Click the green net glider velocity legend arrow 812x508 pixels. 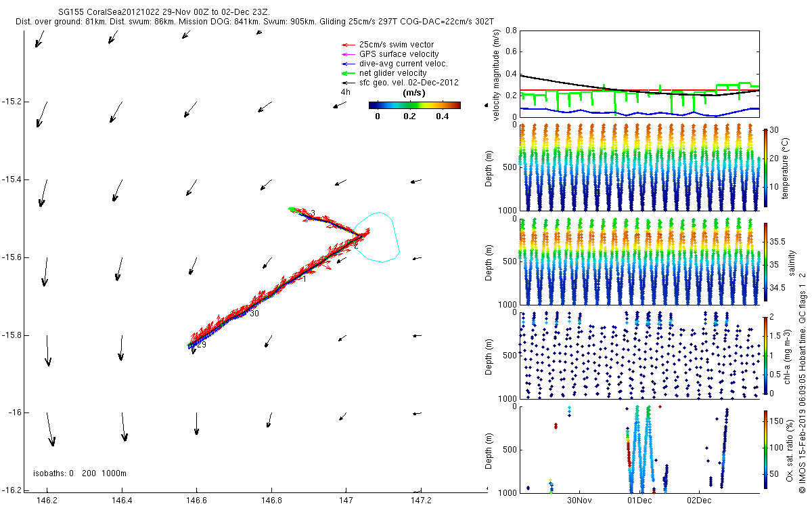click(348, 73)
